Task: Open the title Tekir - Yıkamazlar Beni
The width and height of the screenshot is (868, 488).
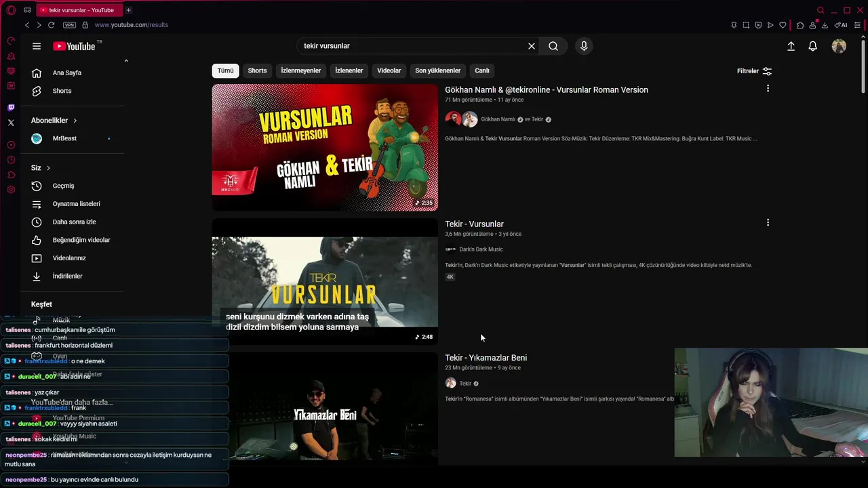Action: 486,358
